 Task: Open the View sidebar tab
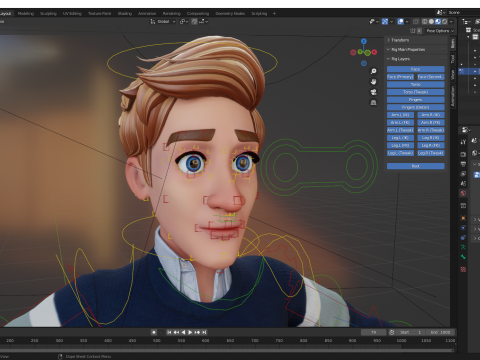tap(453, 74)
